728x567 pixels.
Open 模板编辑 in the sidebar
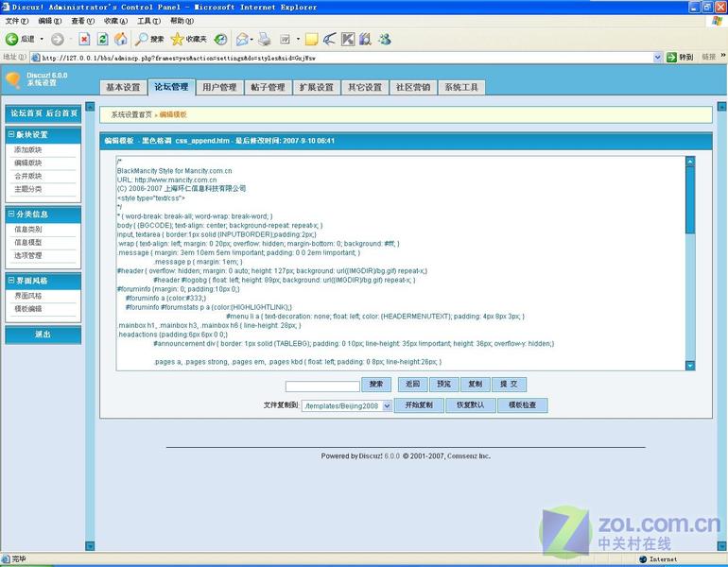coord(27,309)
